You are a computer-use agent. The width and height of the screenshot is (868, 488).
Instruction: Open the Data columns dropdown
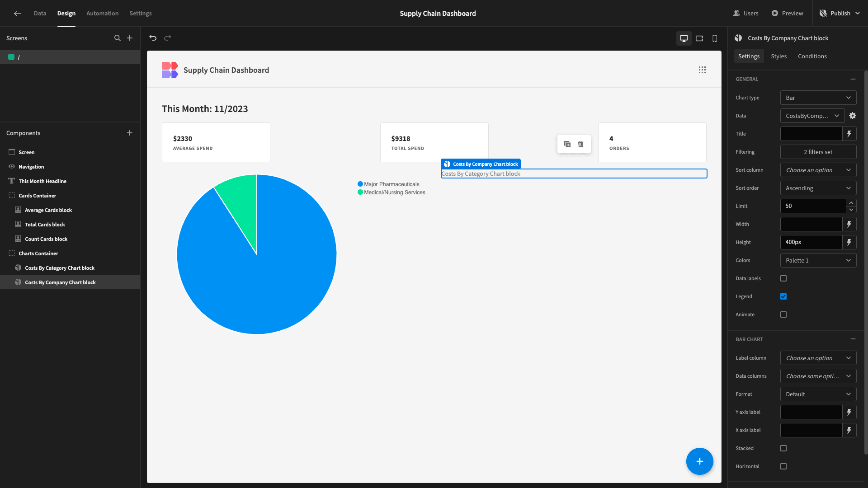[x=818, y=376]
